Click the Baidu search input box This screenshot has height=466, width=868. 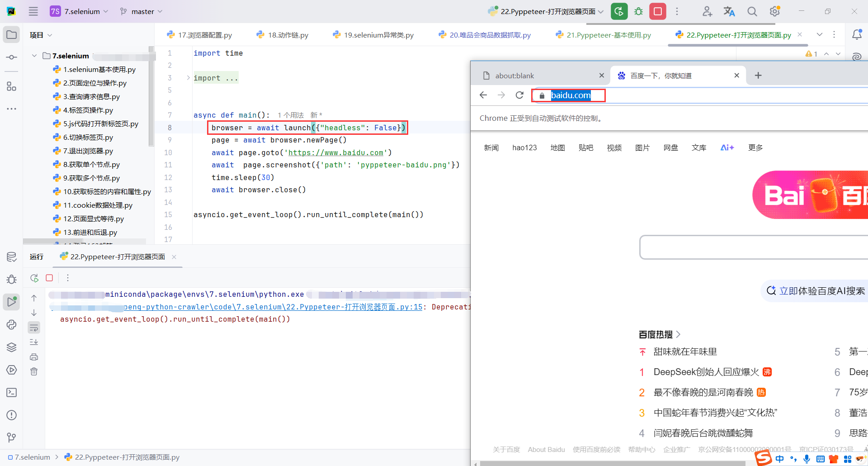tap(754, 247)
